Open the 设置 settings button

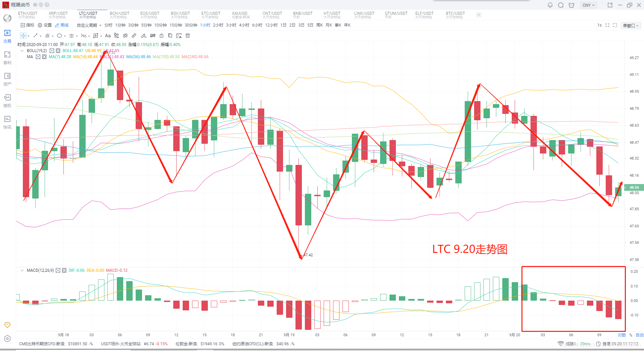point(45,25)
